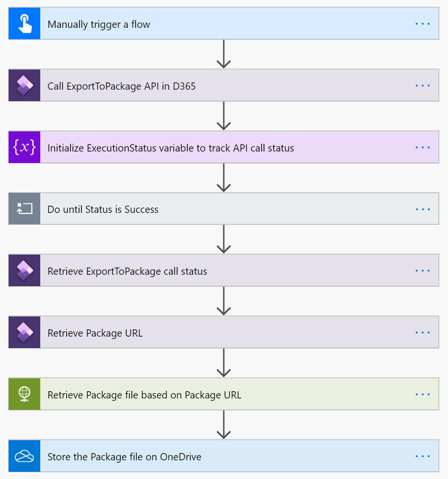Open more options for Store Package file step
The width and height of the screenshot is (448, 479).
coord(423,456)
